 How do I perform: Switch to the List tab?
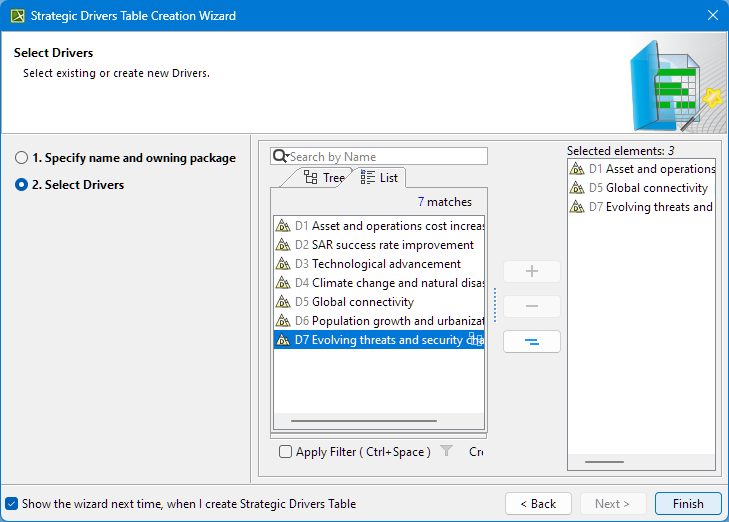pyautogui.click(x=379, y=178)
